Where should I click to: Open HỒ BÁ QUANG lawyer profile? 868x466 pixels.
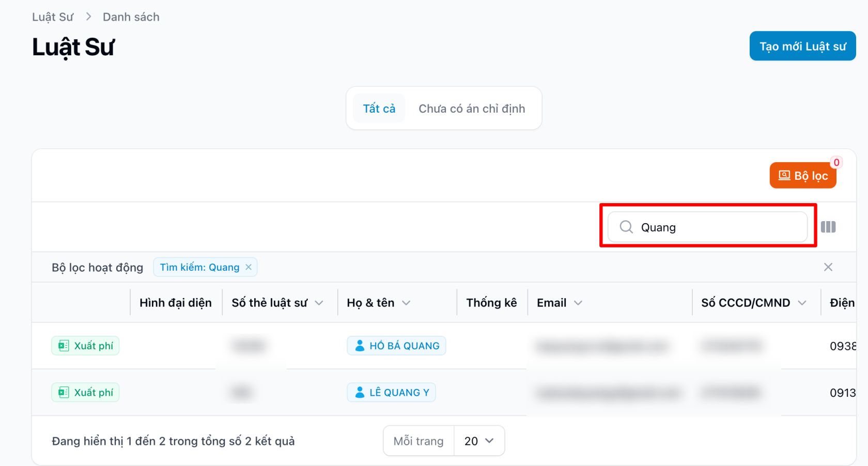pyautogui.click(x=396, y=346)
